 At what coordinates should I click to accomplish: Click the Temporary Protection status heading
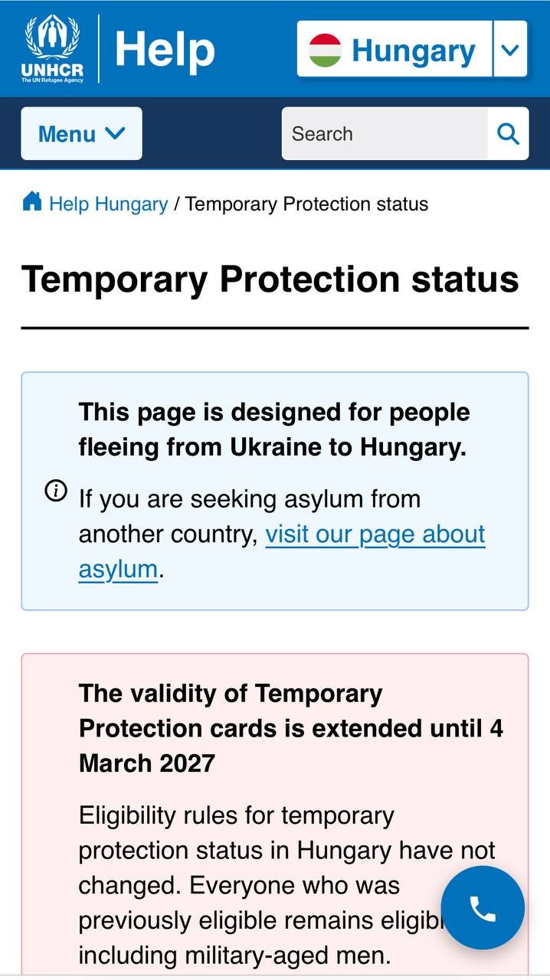coord(270,279)
